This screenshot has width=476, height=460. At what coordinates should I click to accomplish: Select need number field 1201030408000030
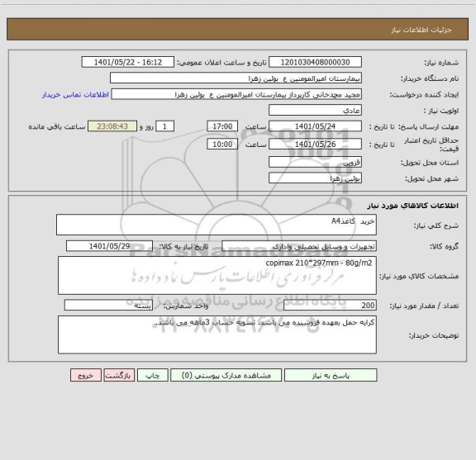point(315,62)
